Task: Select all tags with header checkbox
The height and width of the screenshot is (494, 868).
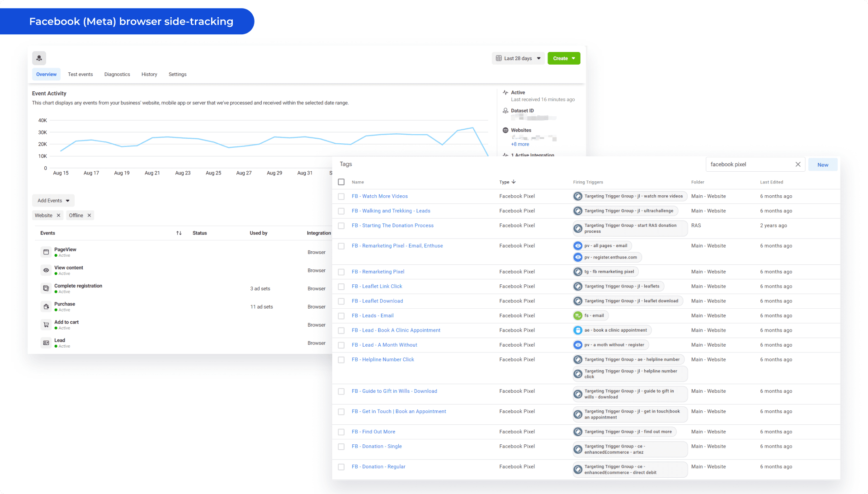Action: [341, 182]
